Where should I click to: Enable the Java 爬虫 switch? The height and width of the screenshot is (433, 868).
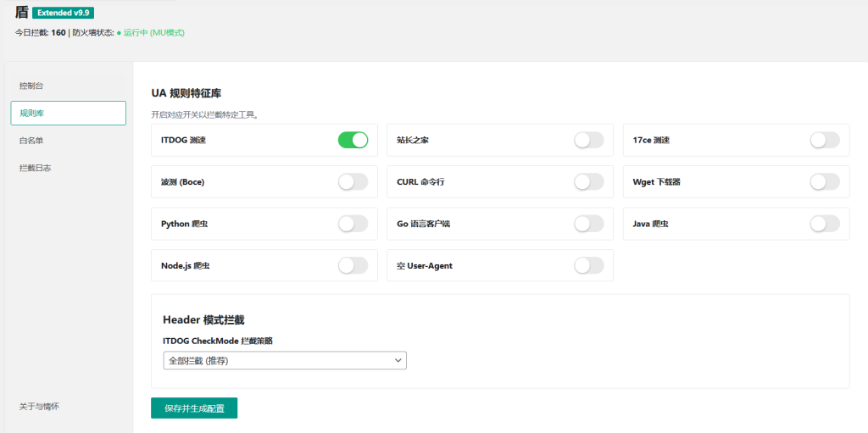tap(824, 224)
